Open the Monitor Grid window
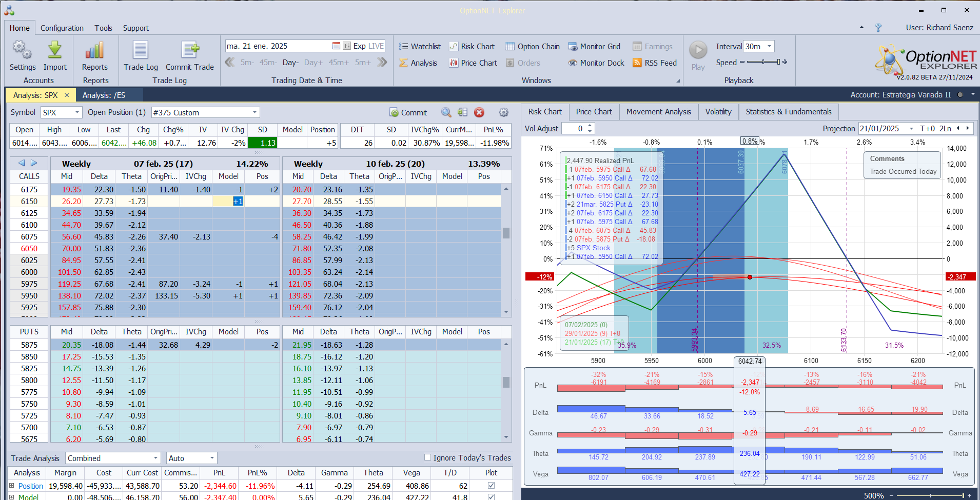 (x=594, y=47)
